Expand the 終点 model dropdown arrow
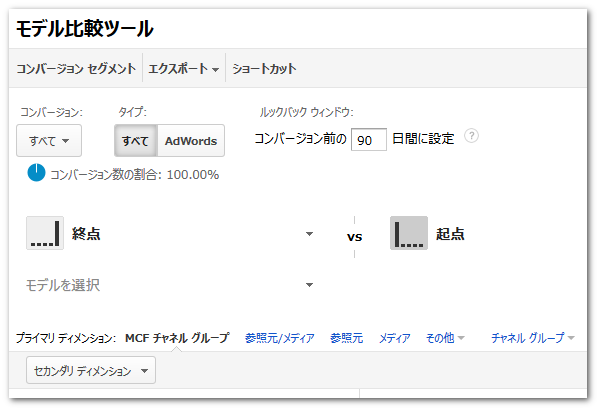 coord(310,234)
